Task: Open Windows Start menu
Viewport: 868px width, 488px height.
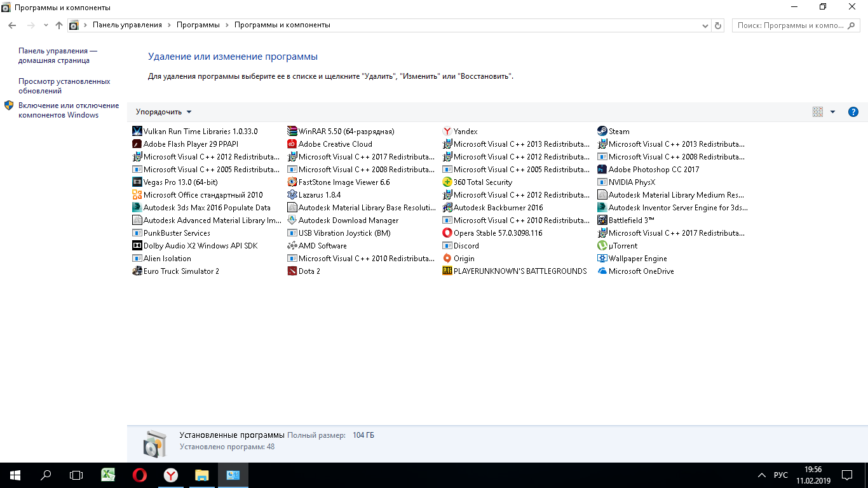Action: click(15, 475)
